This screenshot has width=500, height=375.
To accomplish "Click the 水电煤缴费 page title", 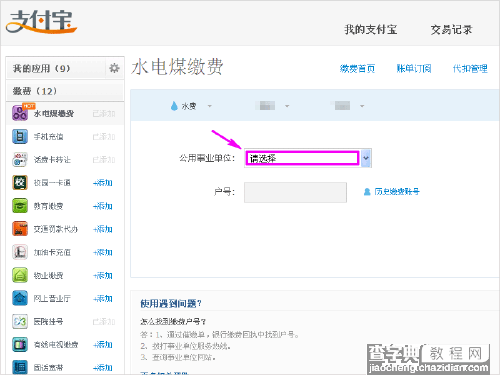I will (177, 67).
